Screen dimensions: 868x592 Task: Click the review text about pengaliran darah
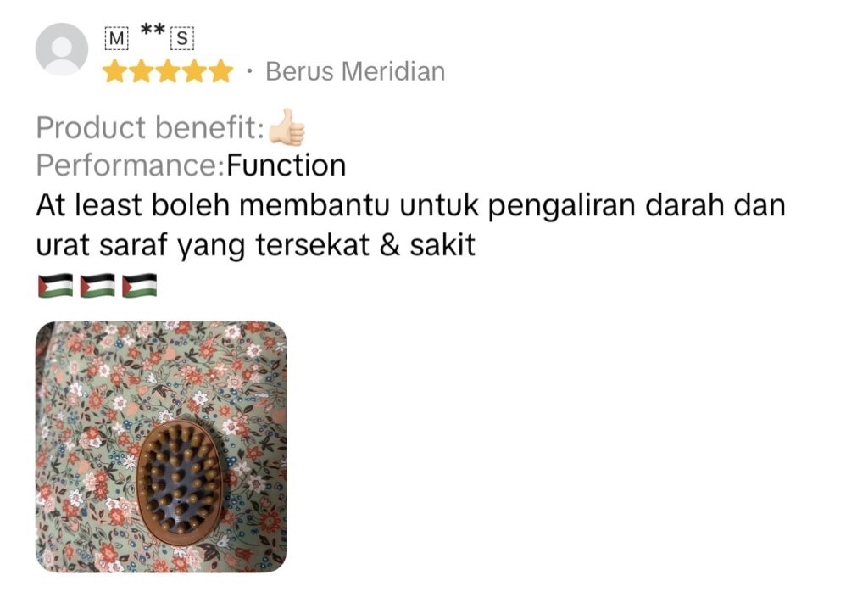[410, 225]
